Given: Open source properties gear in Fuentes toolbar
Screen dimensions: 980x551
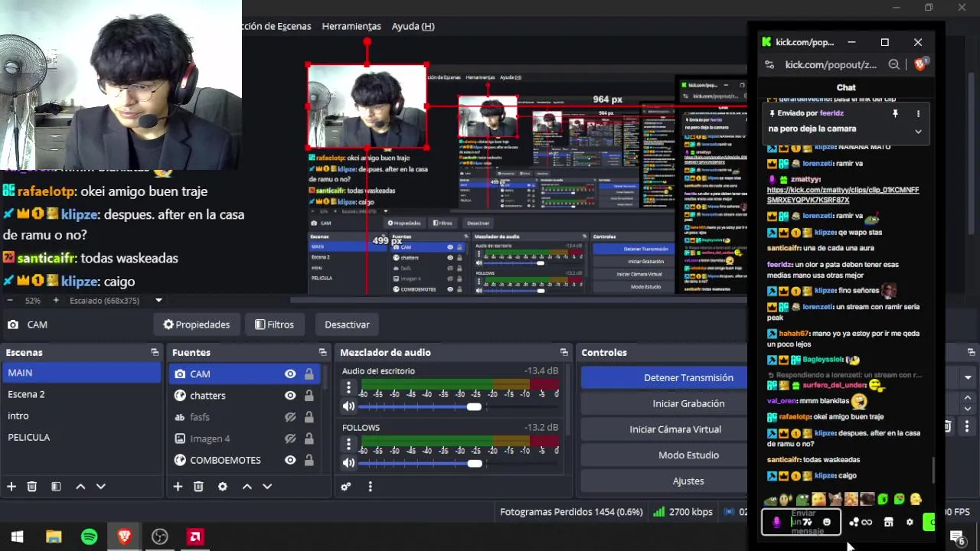Looking at the screenshot, I should pyautogui.click(x=223, y=486).
